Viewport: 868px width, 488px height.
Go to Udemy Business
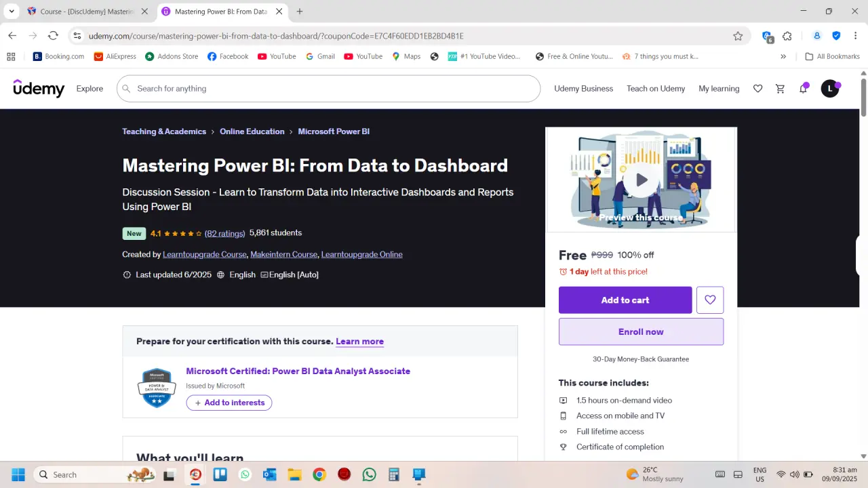(583, 89)
